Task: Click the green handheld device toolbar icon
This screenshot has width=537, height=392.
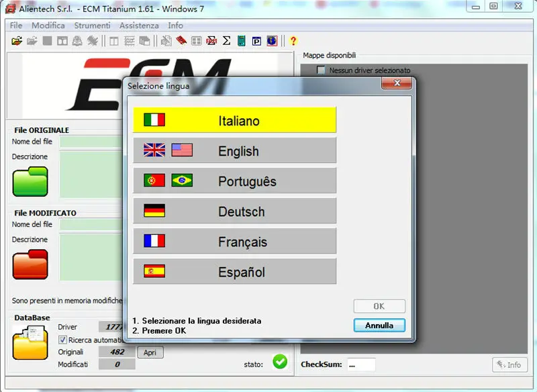Action: point(242,41)
